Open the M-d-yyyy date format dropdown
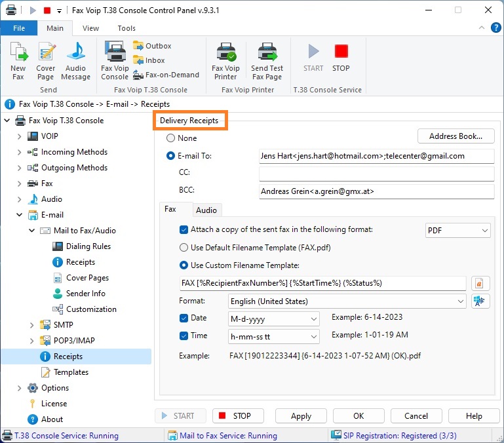This screenshot has width=504, height=443. point(273,319)
